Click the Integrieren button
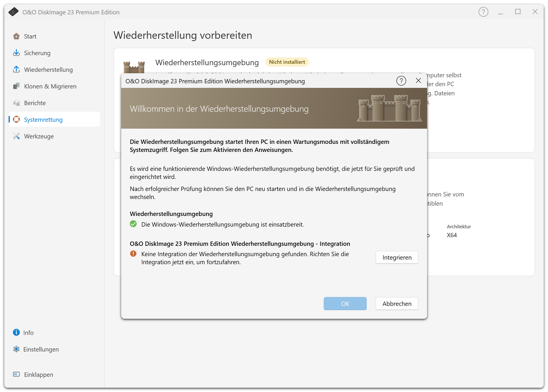 (397, 258)
